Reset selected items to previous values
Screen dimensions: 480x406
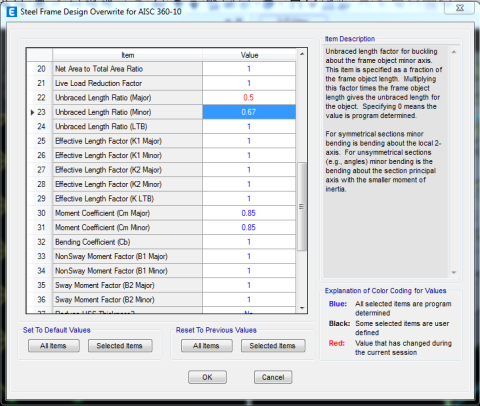pyautogui.click(x=273, y=346)
